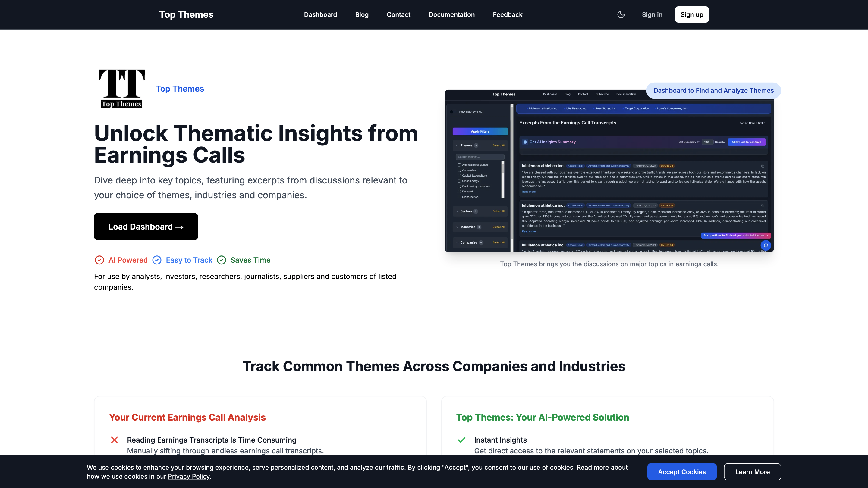The width and height of the screenshot is (868, 488).
Task: Click the green check beside Instant Insights
Action: pos(461,440)
